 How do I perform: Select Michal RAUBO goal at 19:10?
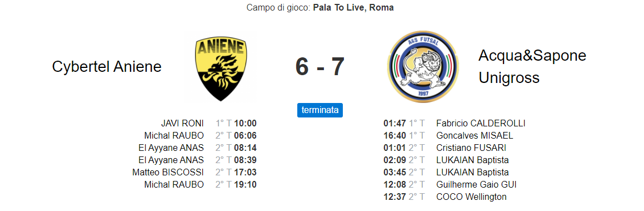pos(201,185)
